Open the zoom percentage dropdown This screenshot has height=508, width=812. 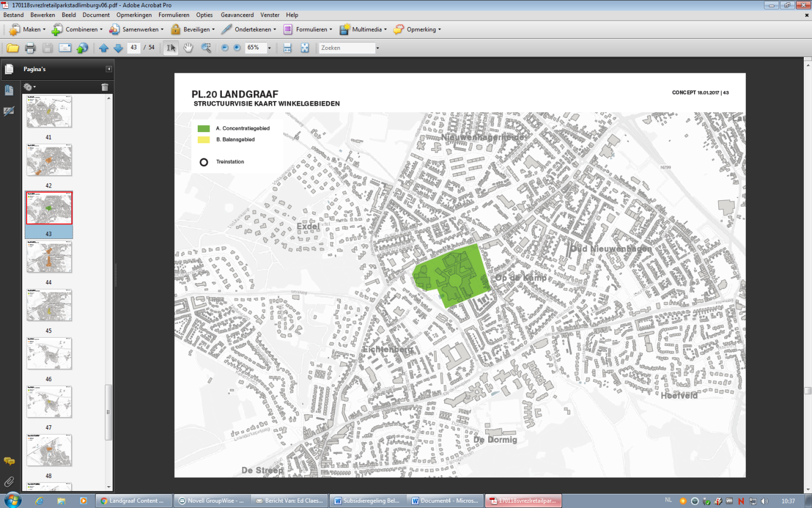[269, 48]
